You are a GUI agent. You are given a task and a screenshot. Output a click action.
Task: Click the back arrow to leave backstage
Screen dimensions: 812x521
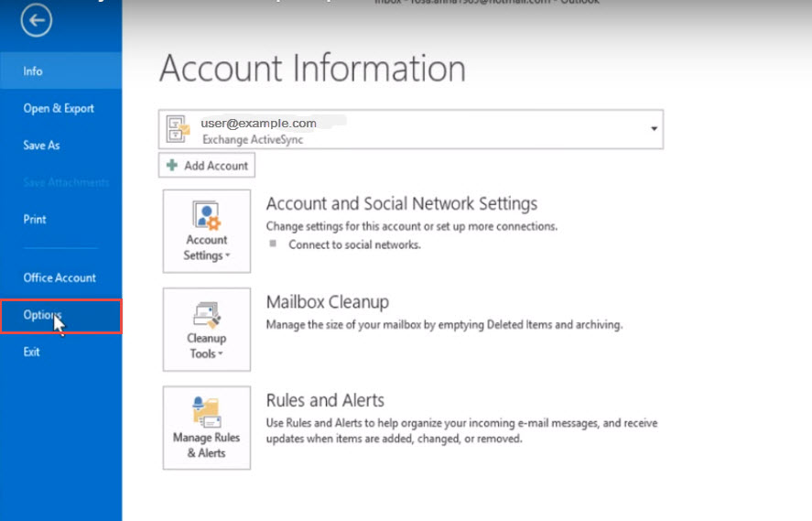click(36, 21)
